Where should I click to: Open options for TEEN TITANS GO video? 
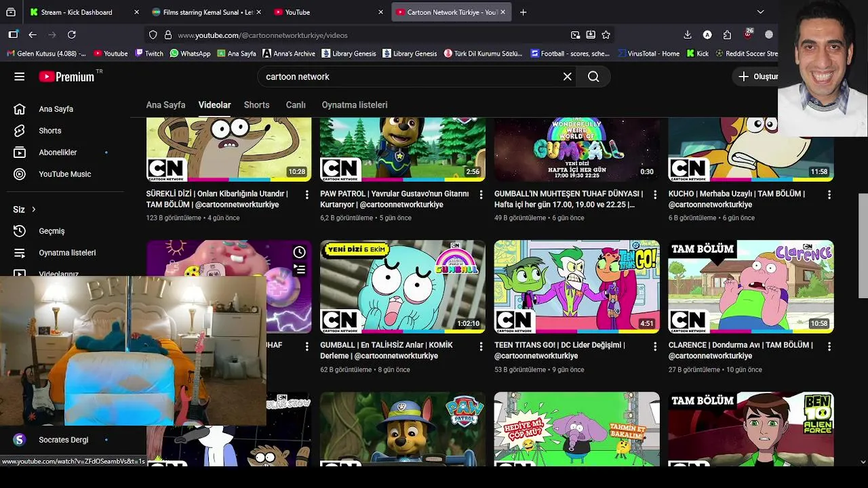[x=655, y=346]
